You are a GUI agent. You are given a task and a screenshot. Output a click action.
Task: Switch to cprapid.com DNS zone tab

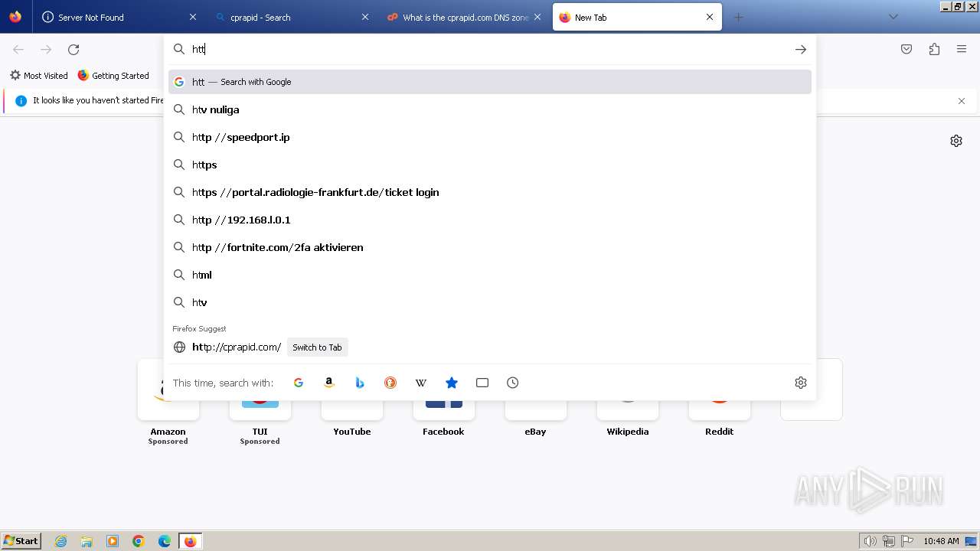(x=465, y=17)
